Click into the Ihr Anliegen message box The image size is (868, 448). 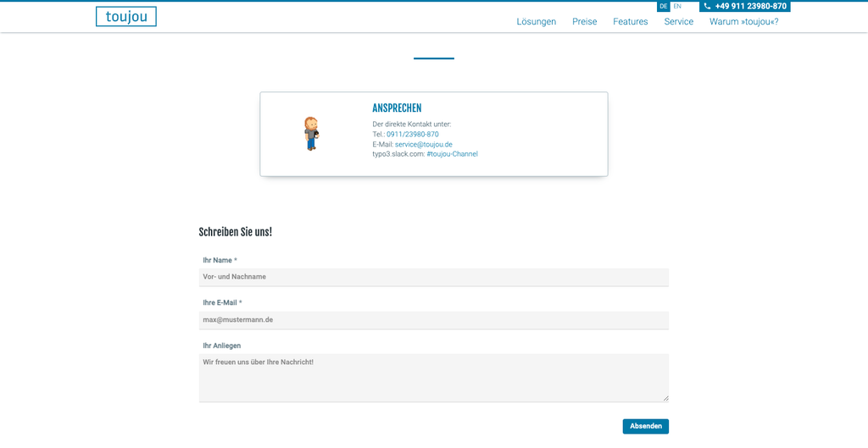coord(433,378)
